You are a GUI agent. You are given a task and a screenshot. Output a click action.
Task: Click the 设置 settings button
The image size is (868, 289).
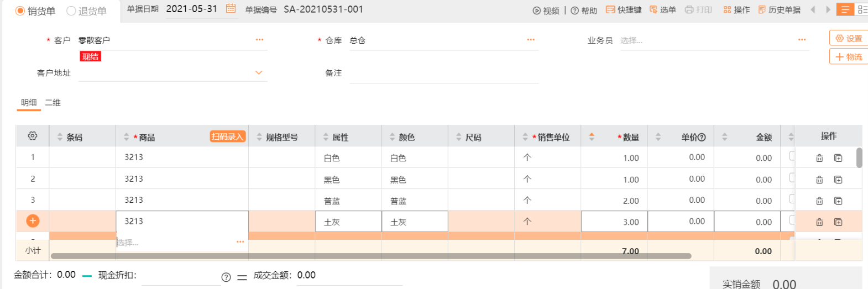click(849, 38)
